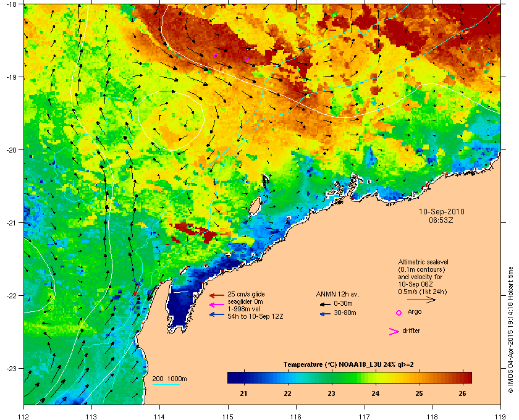
Task: Click the colorbar tick label 25
Action: (419, 393)
